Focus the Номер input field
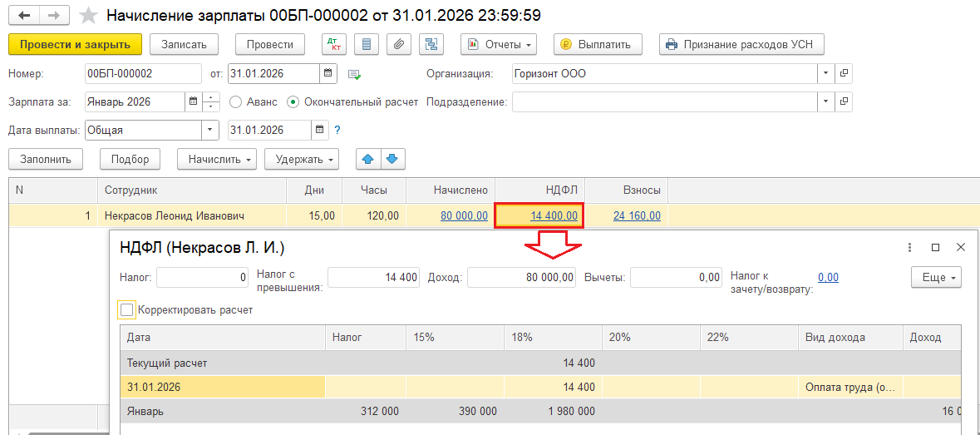 (143, 74)
